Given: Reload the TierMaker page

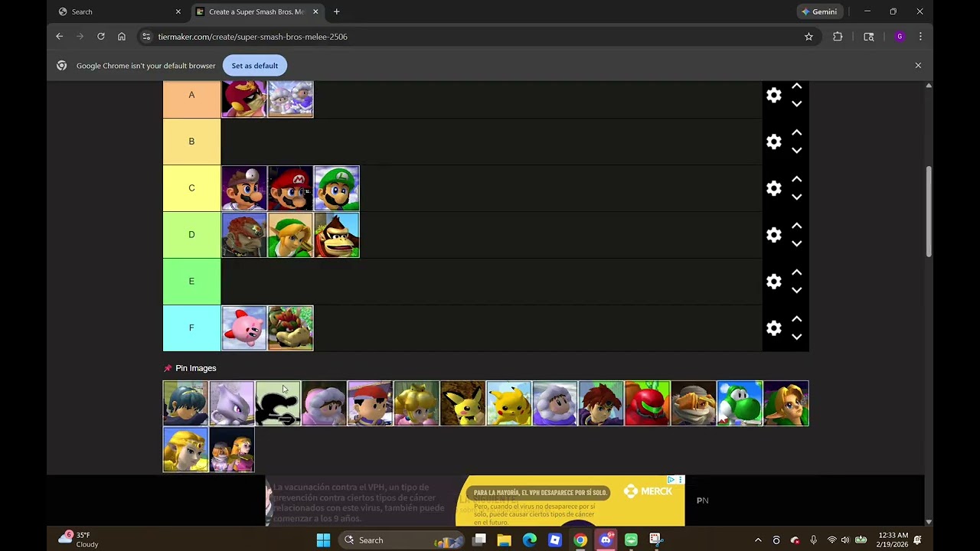Looking at the screenshot, I should point(100,36).
